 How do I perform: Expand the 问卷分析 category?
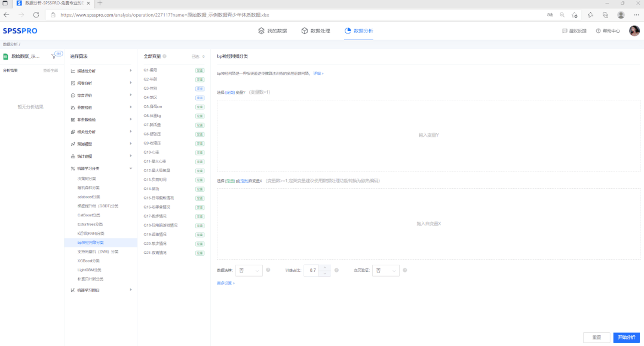pyautogui.click(x=131, y=83)
